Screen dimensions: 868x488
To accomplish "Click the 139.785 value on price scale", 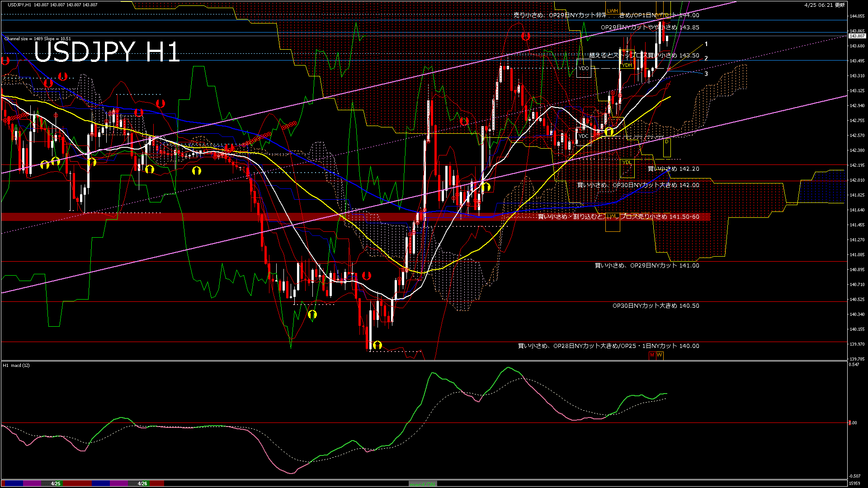I will [x=857, y=359].
